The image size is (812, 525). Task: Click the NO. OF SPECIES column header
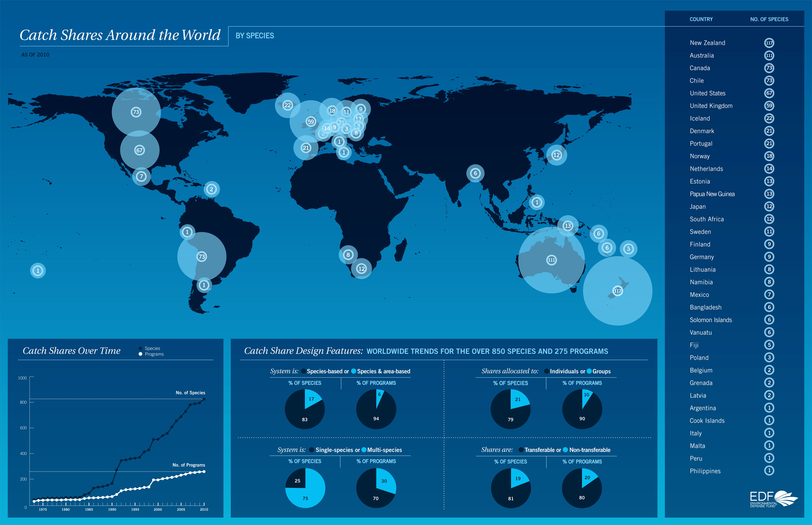[769, 19]
